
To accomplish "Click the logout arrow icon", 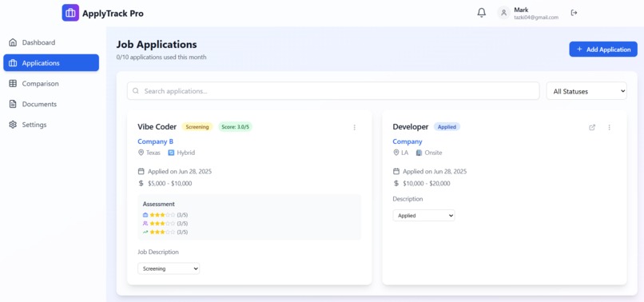I will [x=574, y=13].
